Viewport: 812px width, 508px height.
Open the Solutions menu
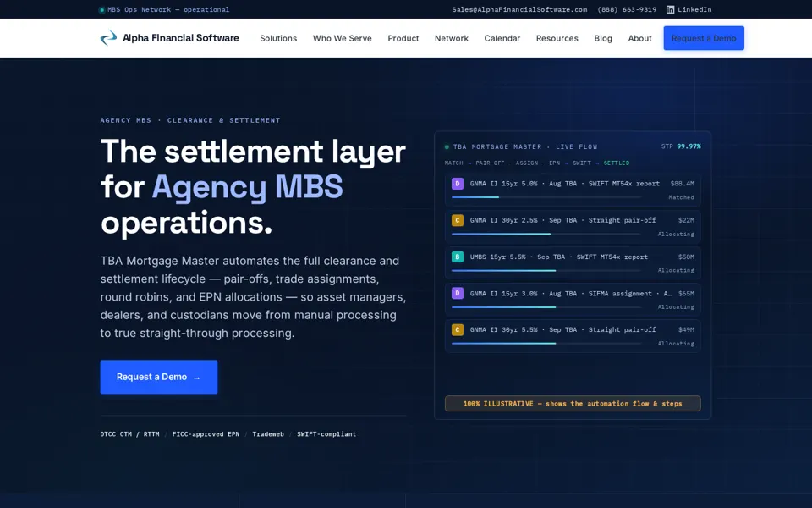coord(278,38)
